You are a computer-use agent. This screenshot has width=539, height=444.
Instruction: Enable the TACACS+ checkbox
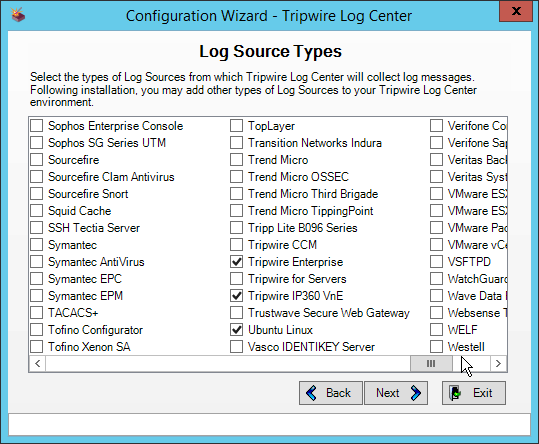pos(36,313)
